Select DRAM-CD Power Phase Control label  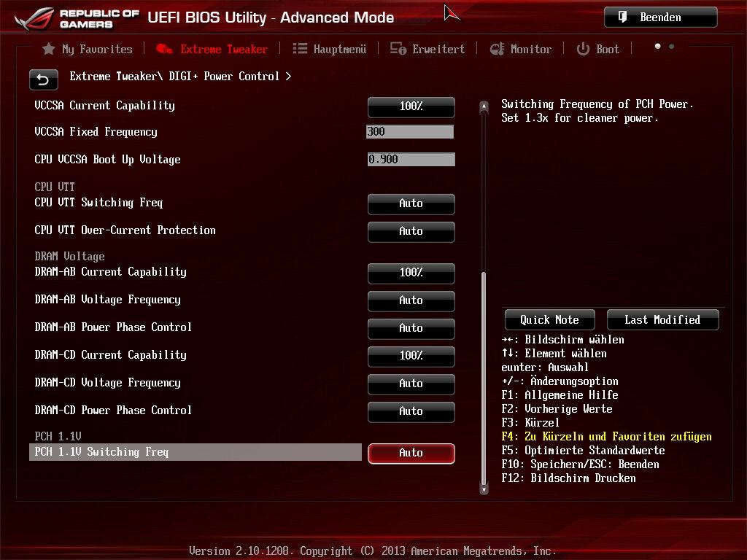pyautogui.click(x=113, y=410)
